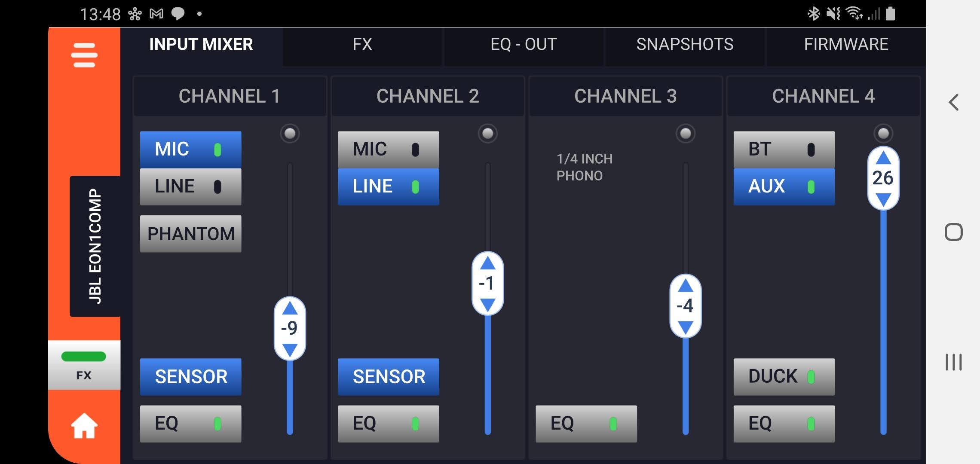Open Channel 1 EQ settings
The image size is (980, 464).
click(x=190, y=424)
